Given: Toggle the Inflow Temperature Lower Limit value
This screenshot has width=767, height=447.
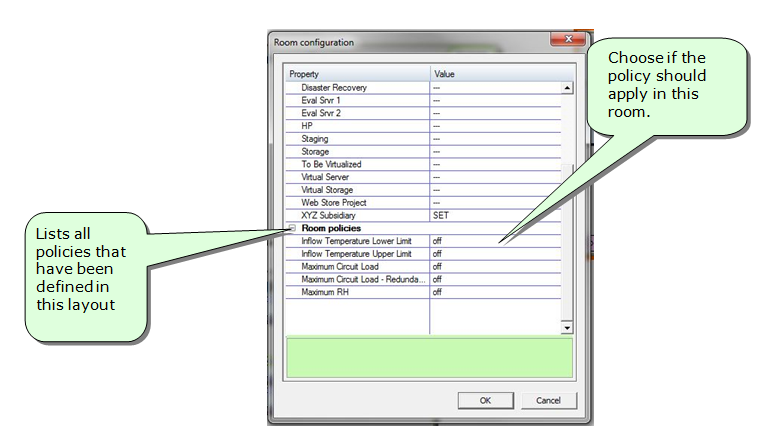Looking at the screenshot, I should [437, 241].
